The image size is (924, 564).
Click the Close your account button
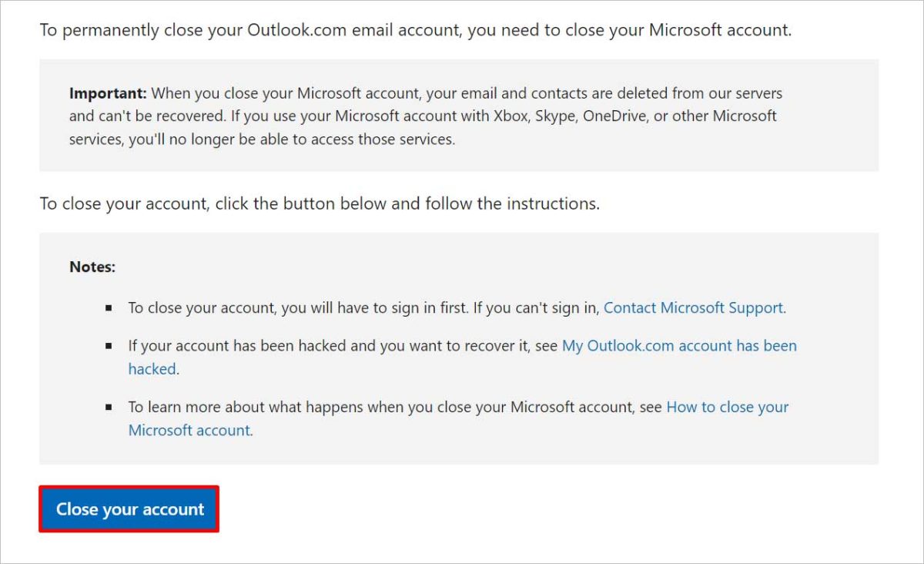point(128,509)
